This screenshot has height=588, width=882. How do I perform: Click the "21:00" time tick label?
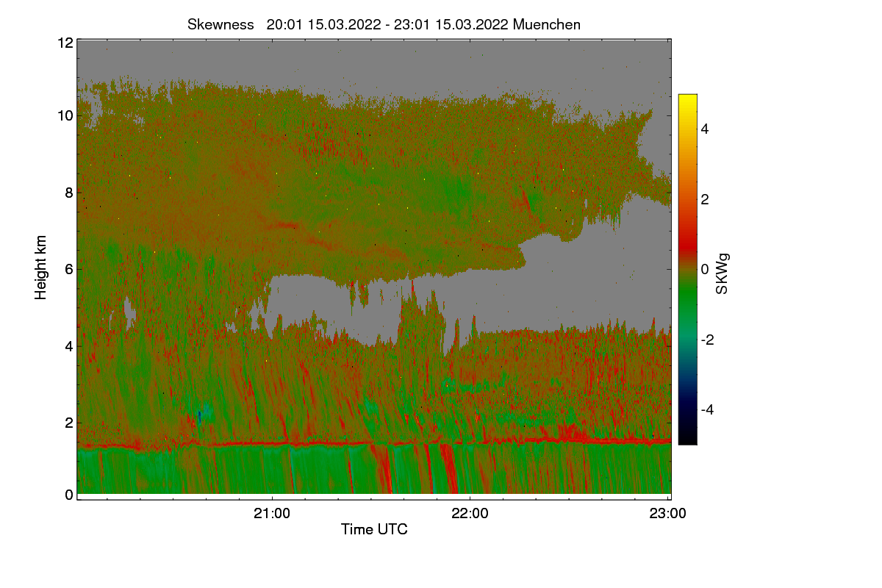pos(272,514)
